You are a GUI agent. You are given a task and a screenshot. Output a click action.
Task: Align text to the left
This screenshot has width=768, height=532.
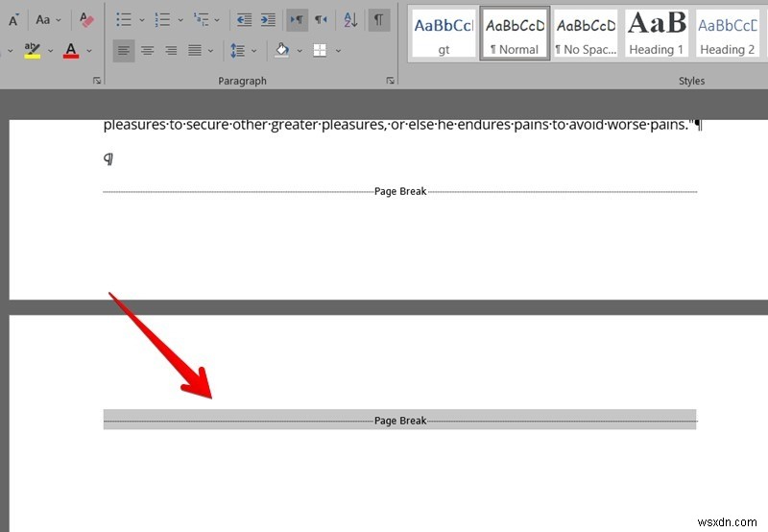(124, 51)
